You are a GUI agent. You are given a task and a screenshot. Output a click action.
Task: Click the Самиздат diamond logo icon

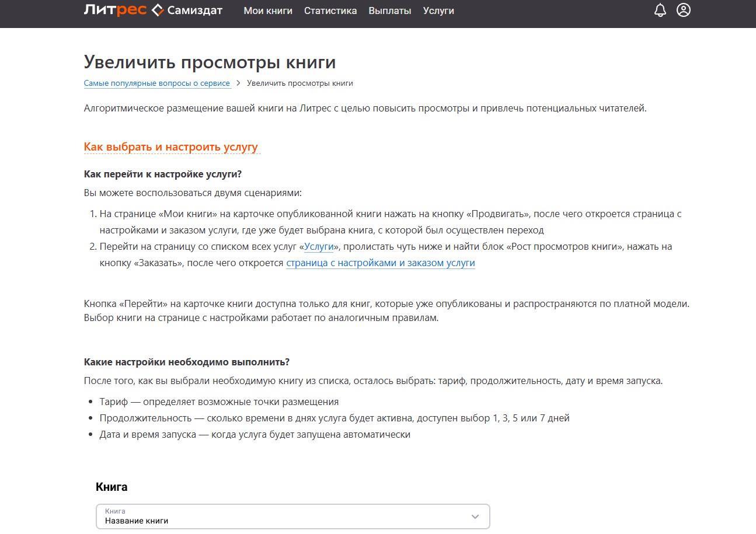(x=158, y=10)
